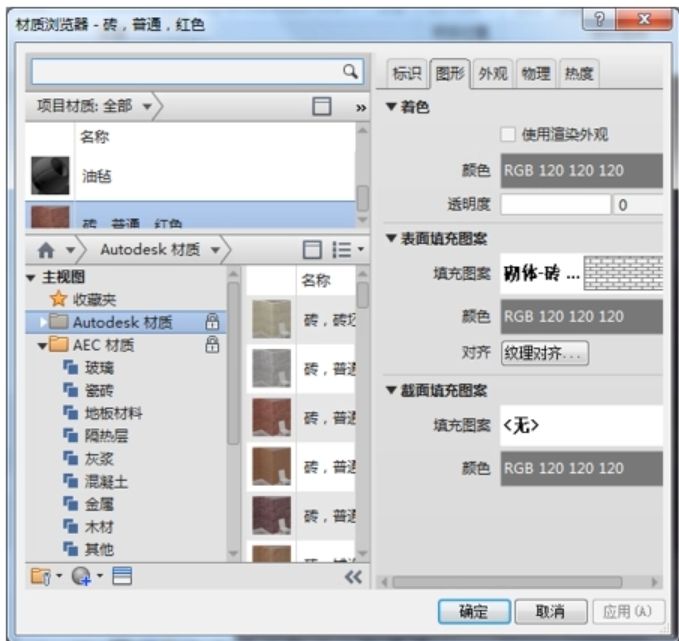Screen dimensions: 679x641
Task: Open folder management dropdown arrow
Action: (x=59, y=576)
